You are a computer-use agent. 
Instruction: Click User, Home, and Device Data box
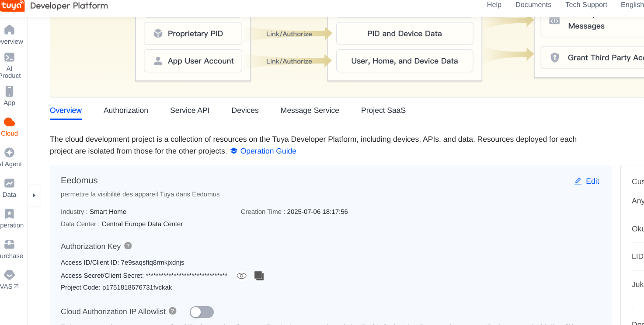click(x=404, y=61)
